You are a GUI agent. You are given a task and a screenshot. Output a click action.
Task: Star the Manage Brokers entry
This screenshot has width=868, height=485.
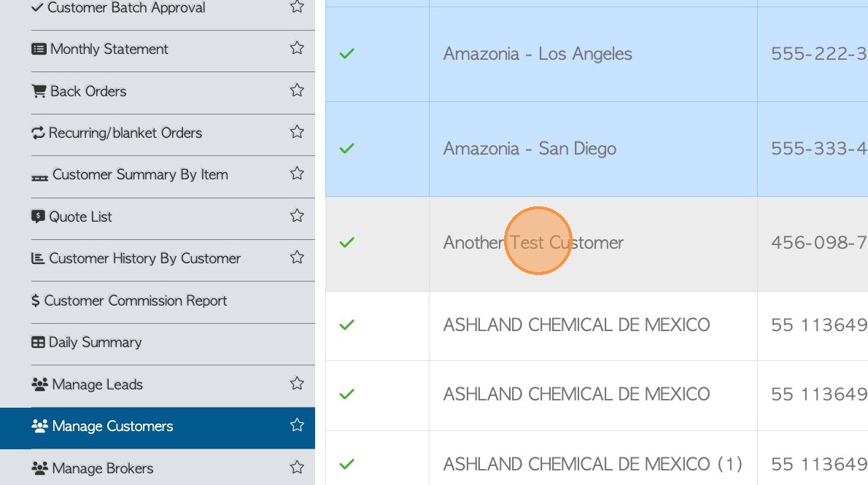coord(297,467)
